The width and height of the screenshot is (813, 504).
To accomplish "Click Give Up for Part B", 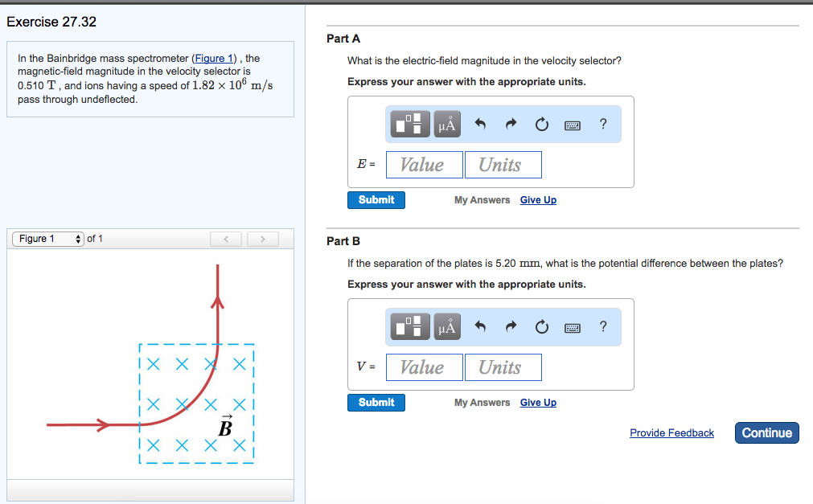I will (537, 402).
